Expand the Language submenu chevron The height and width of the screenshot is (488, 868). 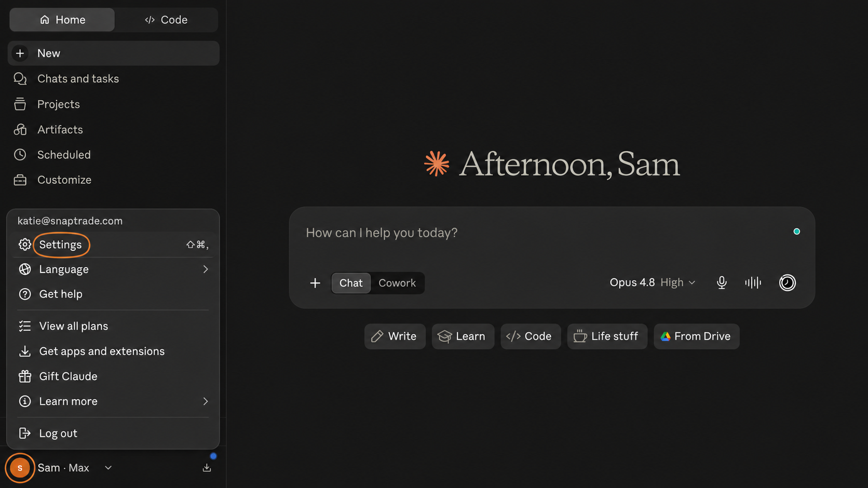206,269
